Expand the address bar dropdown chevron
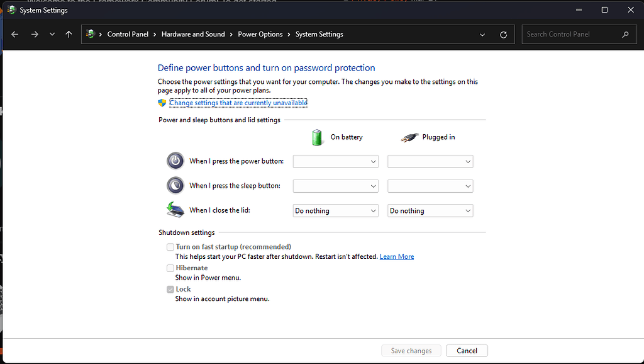This screenshot has height=364, width=644. pos(482,34)
